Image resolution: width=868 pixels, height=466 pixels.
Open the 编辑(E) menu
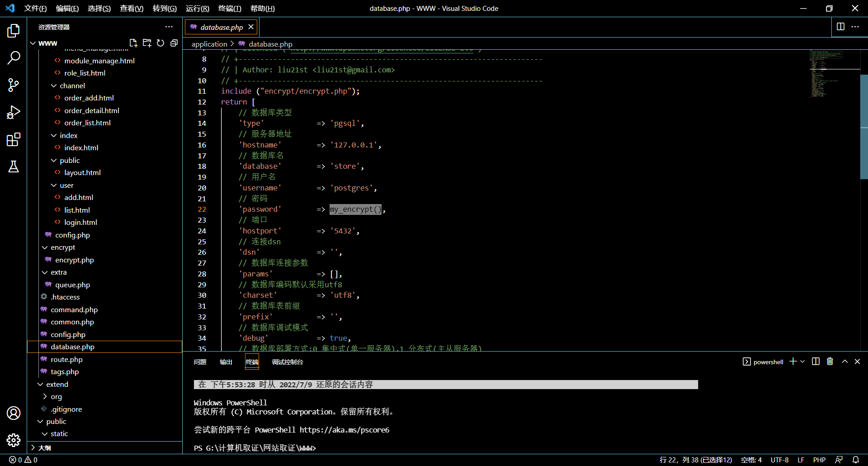pyautogui.click(x=67, y=8)
